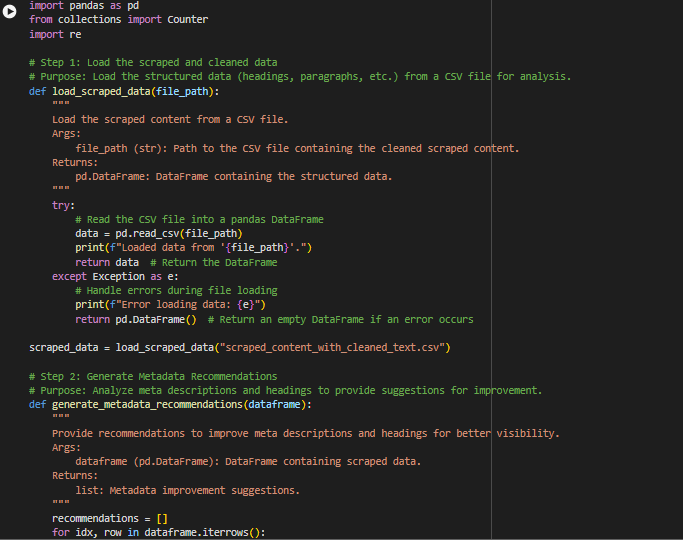Click comment '# Purpose: Analyze meta descriptions and headings'
The image size is (683, 540).
[x=286, y=390]
